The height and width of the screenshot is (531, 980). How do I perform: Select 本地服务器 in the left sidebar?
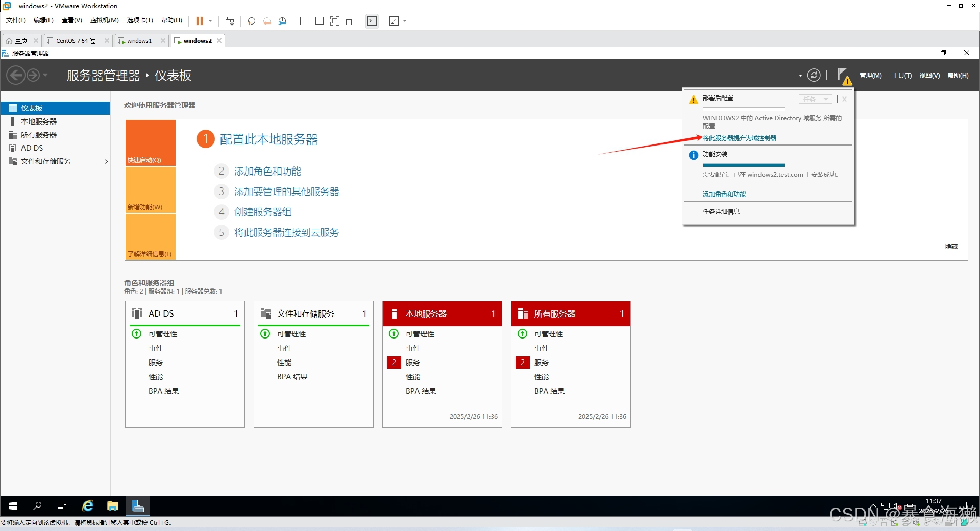pos(55,122)
